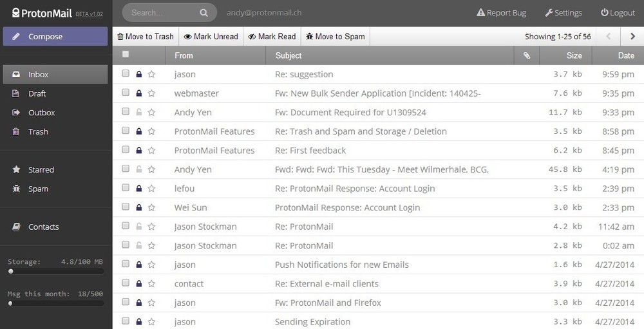Screen dimensions: 644x329
Task: Sort emails by Size column
Action: (574, 55)
